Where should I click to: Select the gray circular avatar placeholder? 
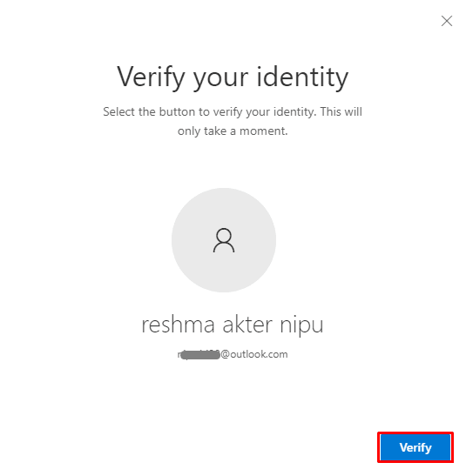pyautogui.click(x=224, y=240)
